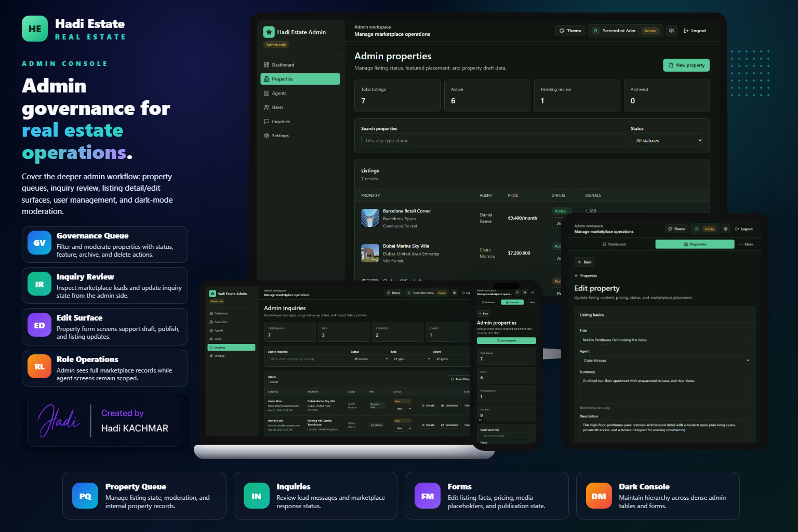Click Search properties input in main window
The image size is (798, 532).
(494, 140)
